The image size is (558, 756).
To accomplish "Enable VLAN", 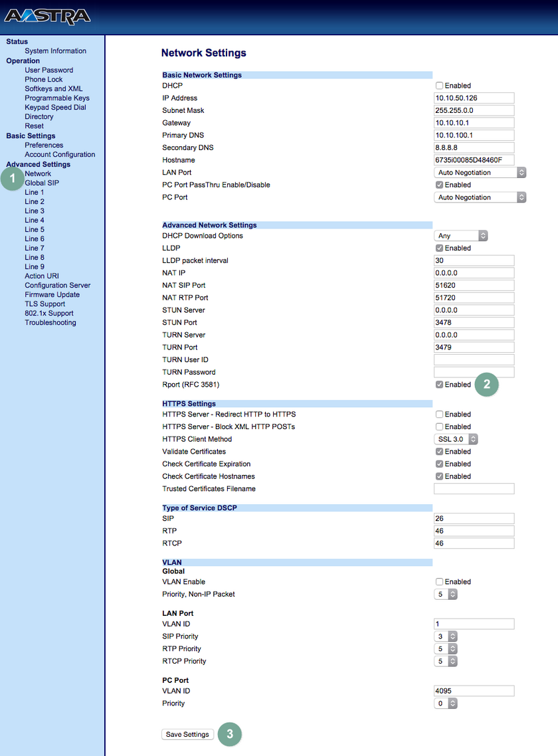I will pos(439,581).
